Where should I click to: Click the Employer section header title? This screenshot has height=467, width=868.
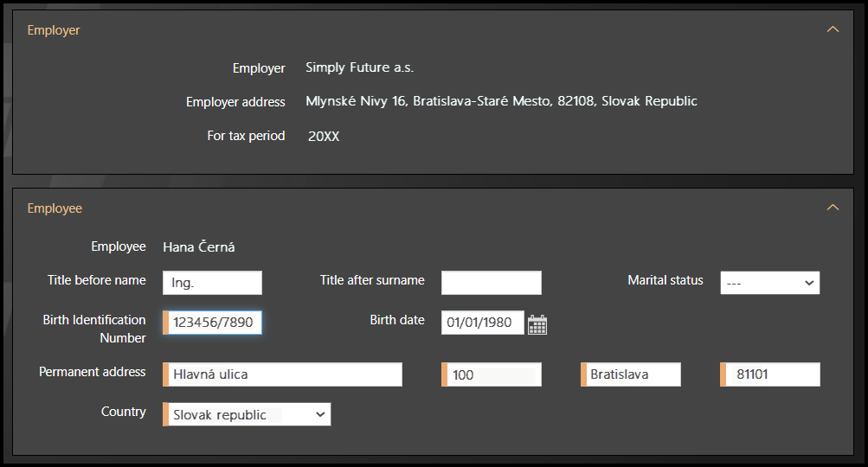54,30
